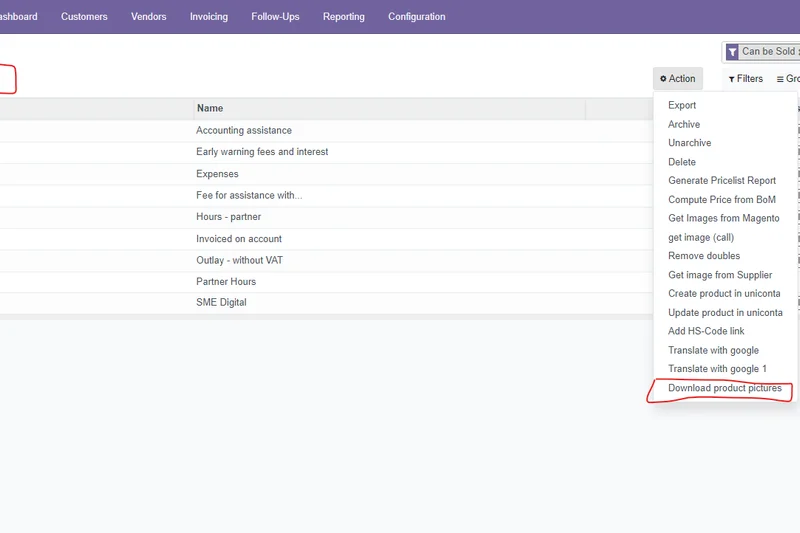Open the Accounting assistance product row
Screen dimensions: 800x533
[x=327, y=131]
